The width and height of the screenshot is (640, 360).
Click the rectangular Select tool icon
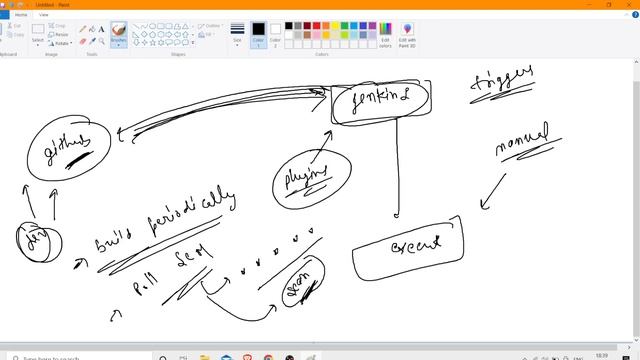pos(38,29)
